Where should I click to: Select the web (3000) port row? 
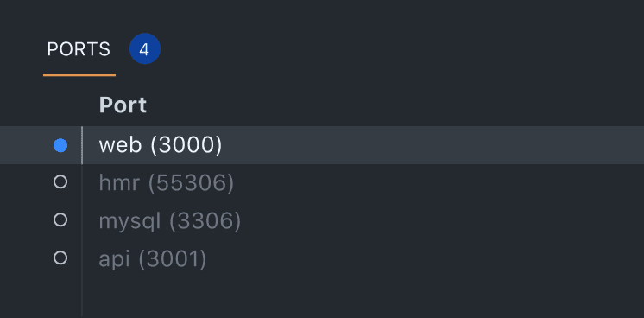322,145
